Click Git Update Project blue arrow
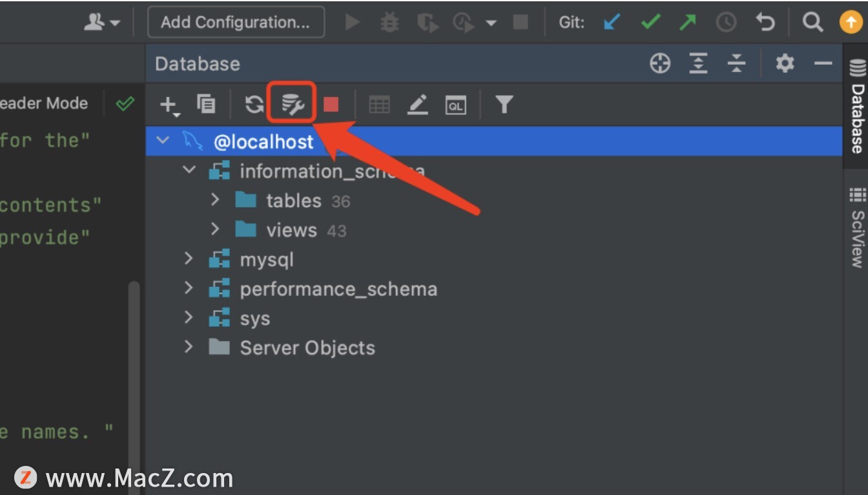 [x=611, y=23]
